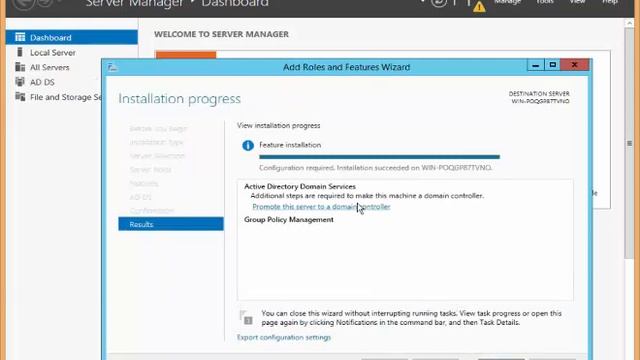Select the AD DS wizard step
This screenshot has height=360, width=640.
click(140, 197)
